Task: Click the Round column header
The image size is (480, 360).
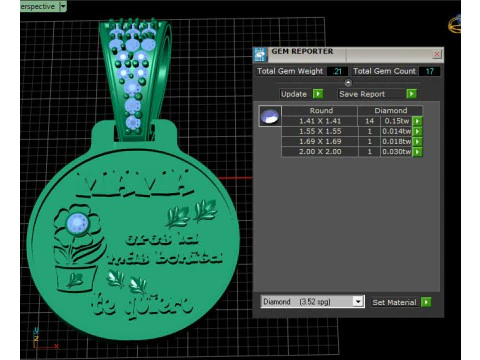Action: (x=321, y=110)
